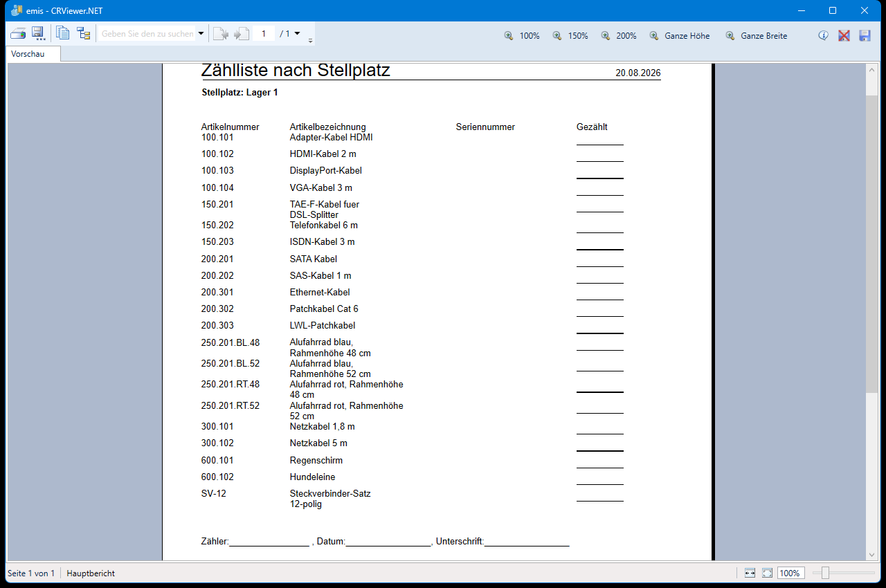
Task: Click 'Telefonkabel 6 m' entry
Action: pyautogui.click(x=323, y=225)
